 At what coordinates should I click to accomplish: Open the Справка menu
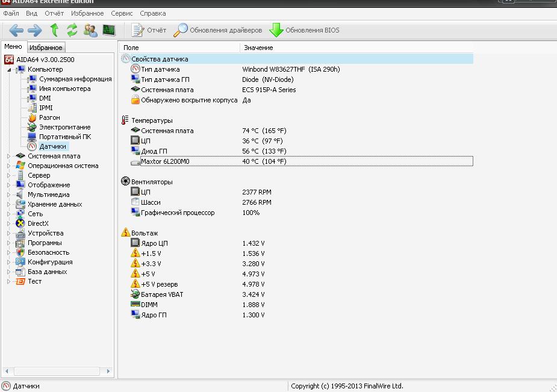coord(152,13)
